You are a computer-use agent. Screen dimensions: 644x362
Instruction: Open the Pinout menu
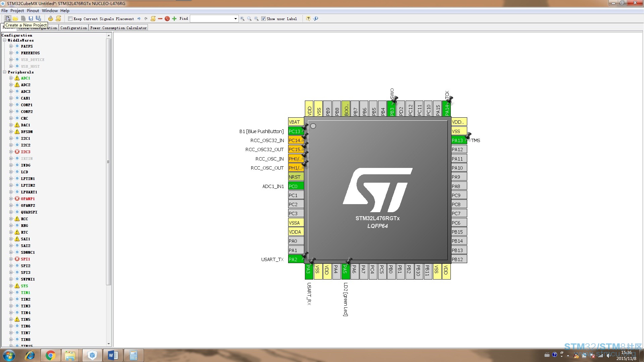33,11
